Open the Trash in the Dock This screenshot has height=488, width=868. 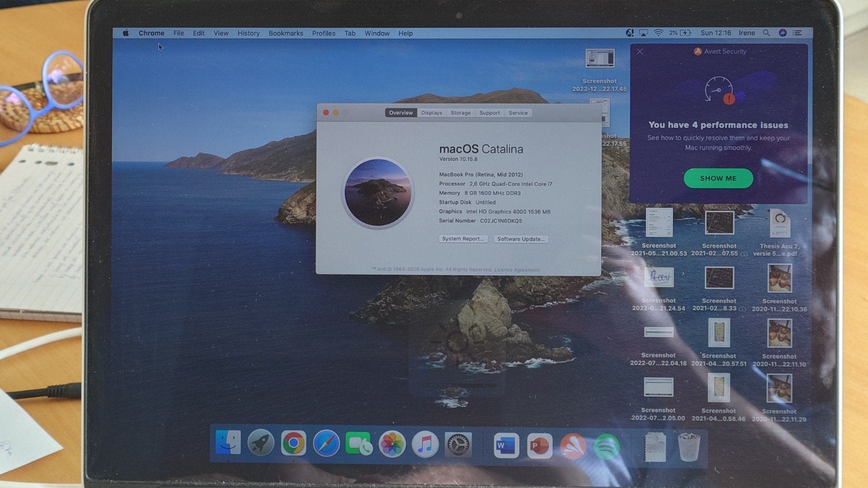pyautogui.click(x=689, y=447)
